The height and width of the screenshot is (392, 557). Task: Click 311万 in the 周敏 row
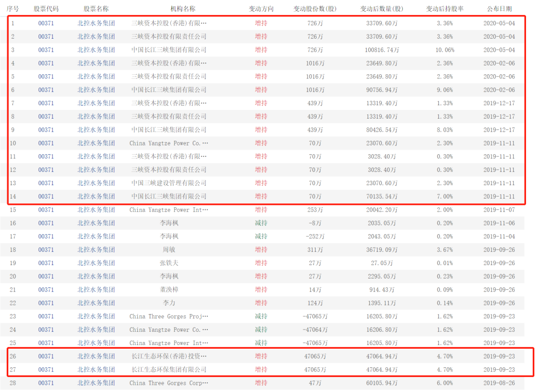click(x=315, y=250)
